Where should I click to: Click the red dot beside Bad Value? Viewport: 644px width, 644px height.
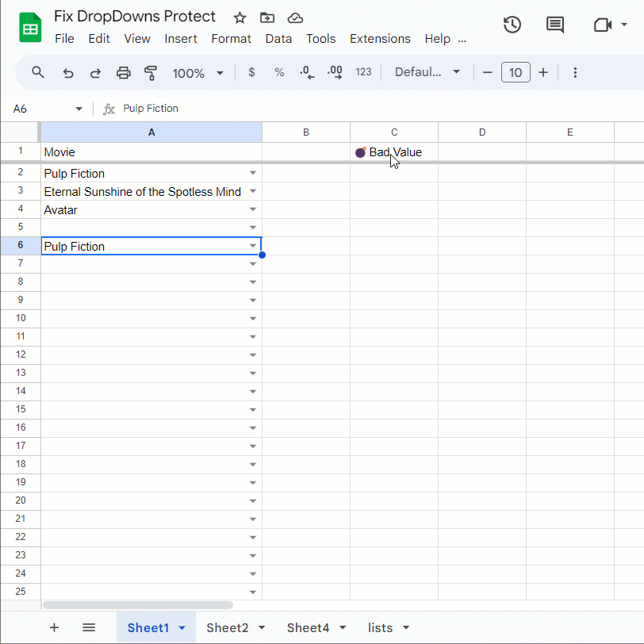point(361,152)
